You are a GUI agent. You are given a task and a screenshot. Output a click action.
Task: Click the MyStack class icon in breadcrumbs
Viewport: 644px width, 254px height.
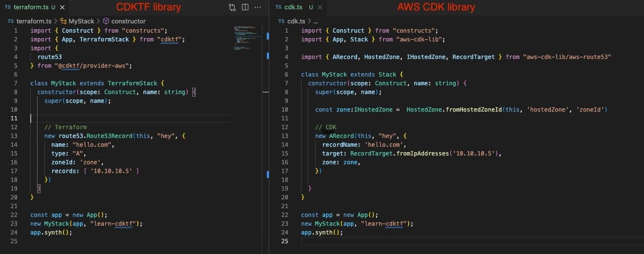(x=63, y=21)
